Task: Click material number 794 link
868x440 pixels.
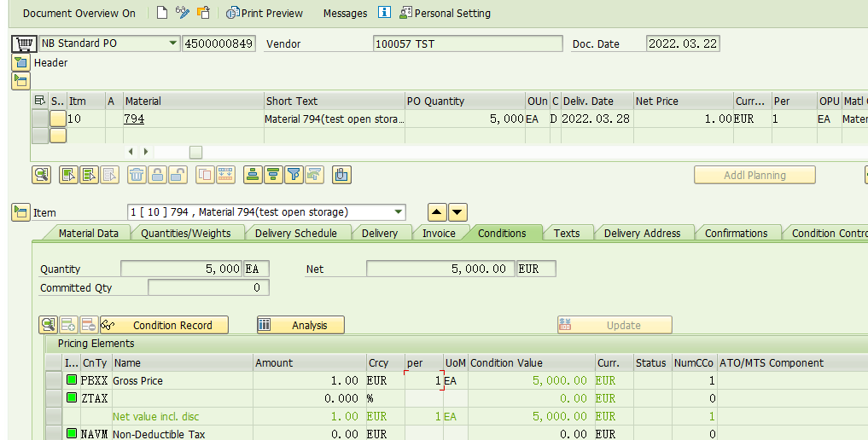Action: tap(135, 119)
